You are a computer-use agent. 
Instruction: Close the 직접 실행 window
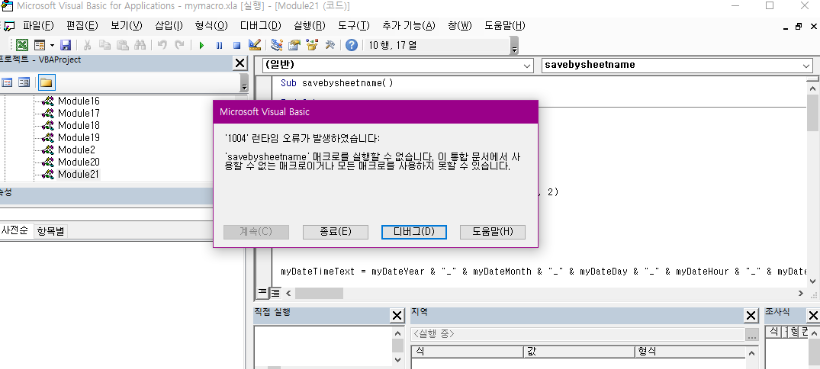(x=397, y=316)
